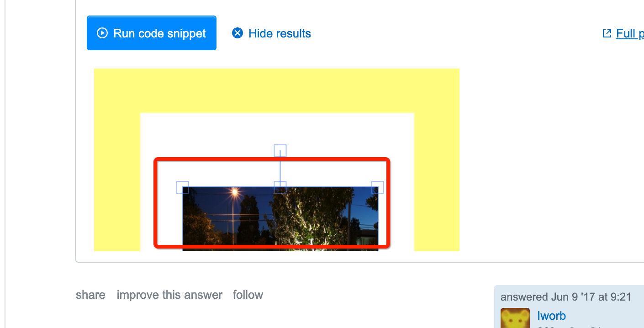644x328 pixels.
Task: Open the Full page snippet view
Action: tap(630, 33)
